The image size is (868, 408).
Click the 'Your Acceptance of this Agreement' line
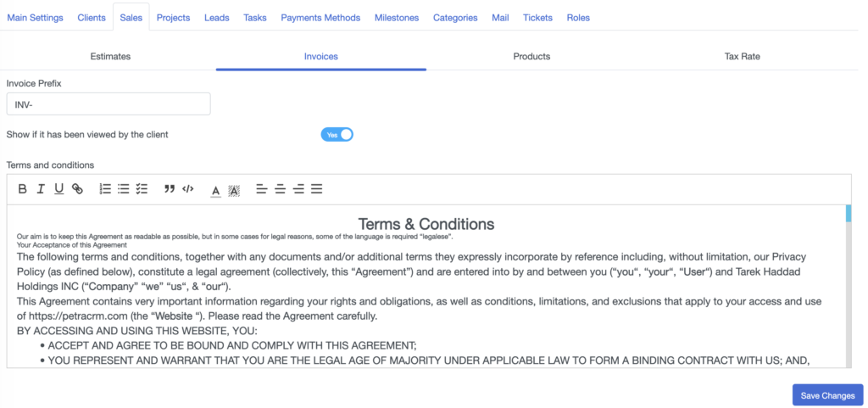click(x=72, y=244)
